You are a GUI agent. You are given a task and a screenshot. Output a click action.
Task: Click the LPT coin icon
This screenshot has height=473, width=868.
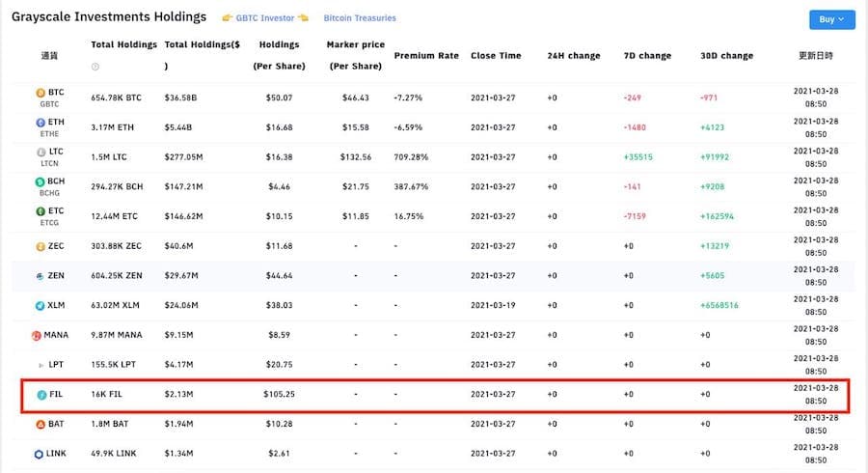pos(41,365)
